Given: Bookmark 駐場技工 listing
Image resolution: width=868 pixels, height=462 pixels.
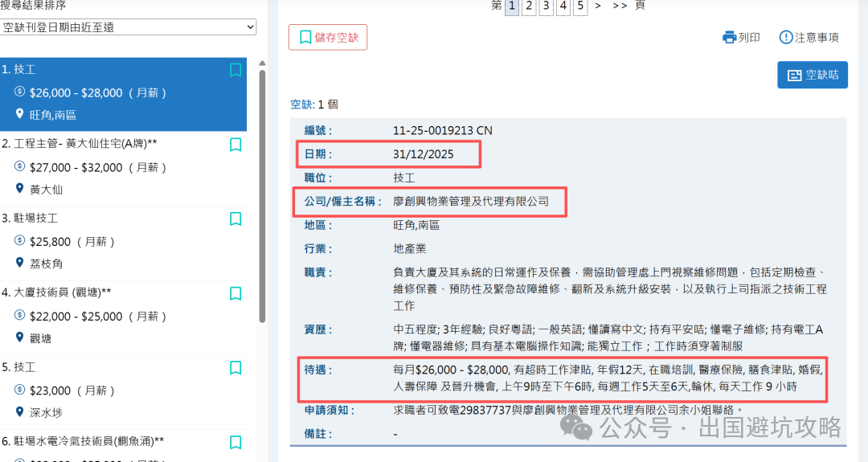Looking at the screenshot, I should [x=235, y=219].
